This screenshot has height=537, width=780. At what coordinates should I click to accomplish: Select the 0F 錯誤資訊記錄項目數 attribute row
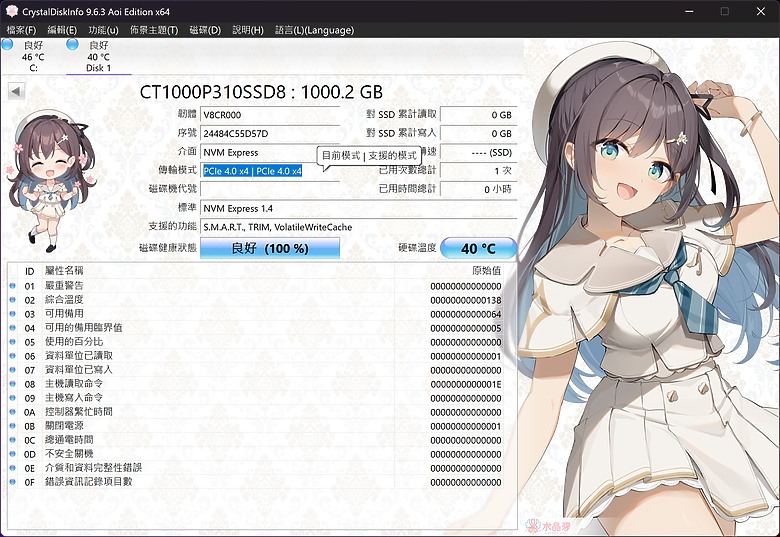pos(256,482)
